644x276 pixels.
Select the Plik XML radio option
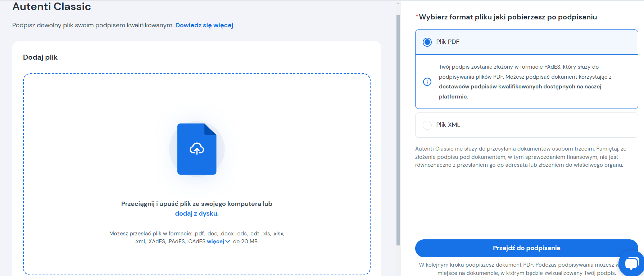coord(427,125)
